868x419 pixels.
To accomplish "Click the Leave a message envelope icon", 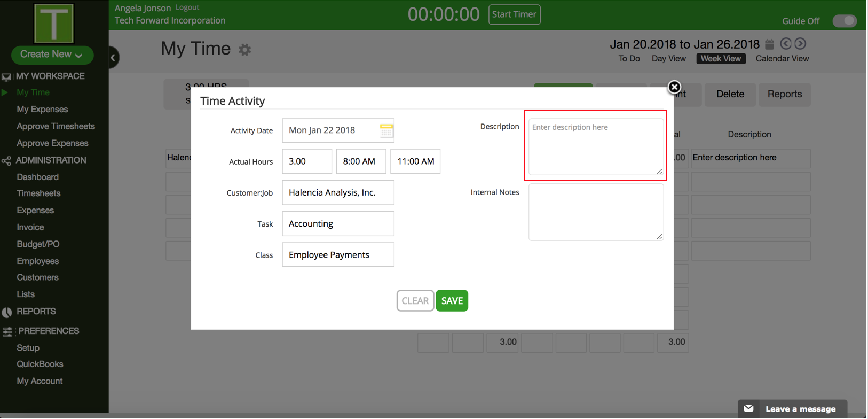I will click(749, 408).
